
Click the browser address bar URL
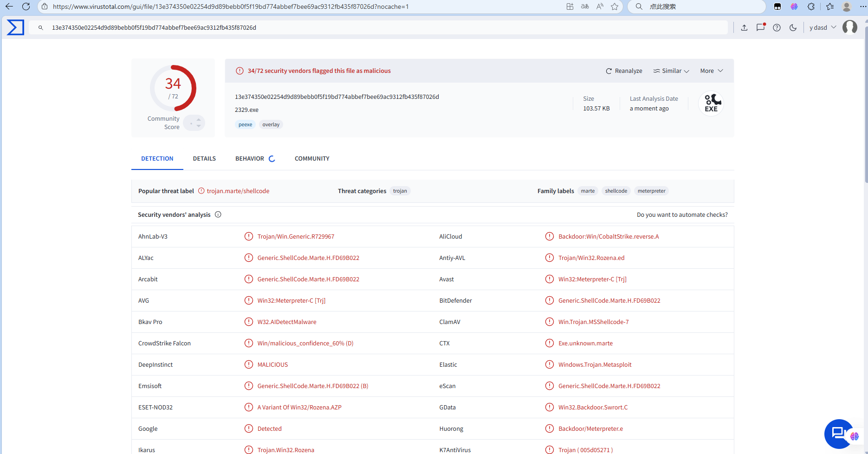pyautogui.click(x=231, y=6)
